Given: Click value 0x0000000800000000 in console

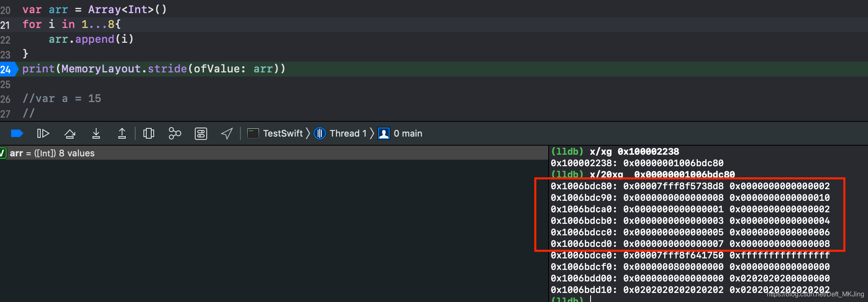Looking at the screenshot, I should [x=673, y=267].
